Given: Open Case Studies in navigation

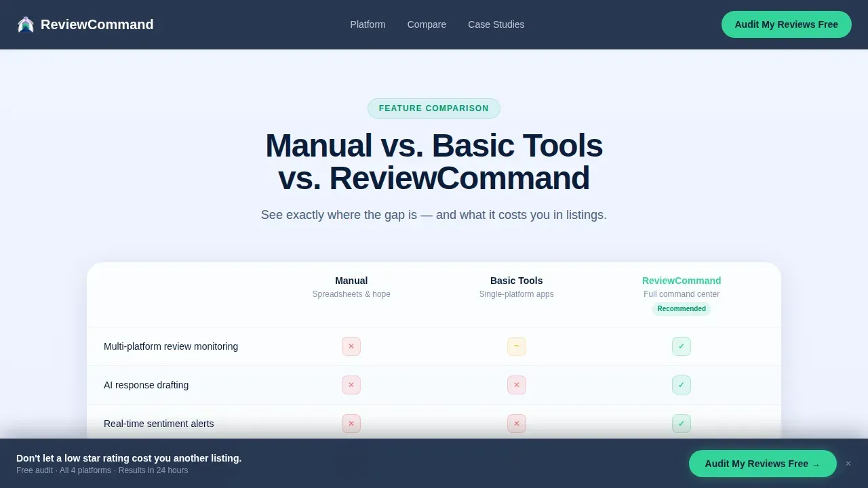Looking at the screenshot, I should (496, 24).
